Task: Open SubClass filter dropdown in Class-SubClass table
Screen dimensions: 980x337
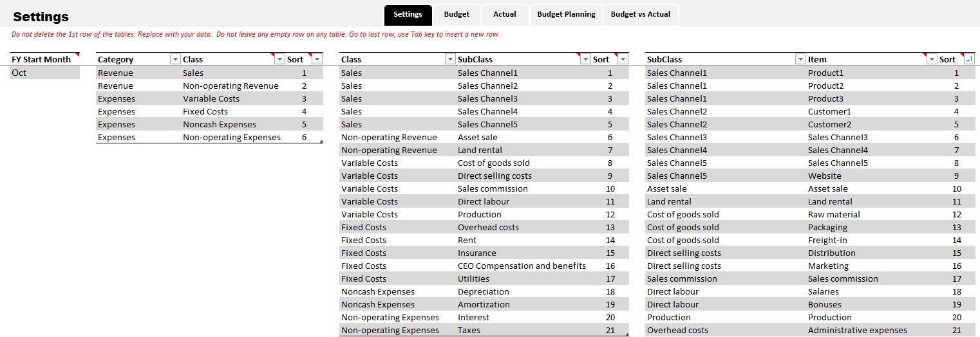Action: point(585,59)
